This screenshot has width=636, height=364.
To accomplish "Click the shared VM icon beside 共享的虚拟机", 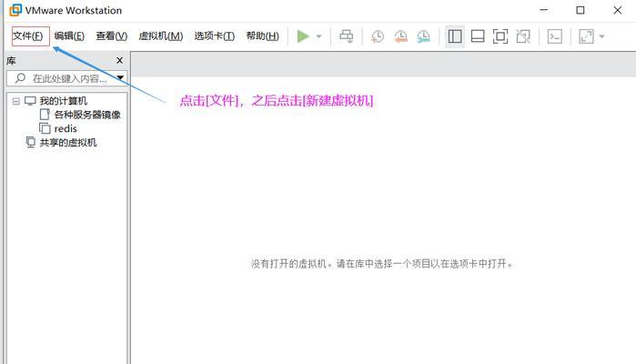I will coord(30,143).
